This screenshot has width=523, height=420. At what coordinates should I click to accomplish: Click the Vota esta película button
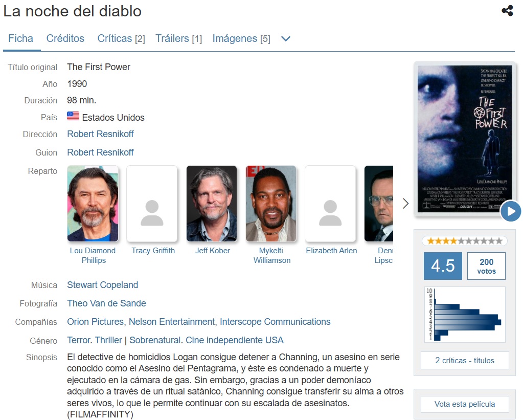tap(465, 404)
